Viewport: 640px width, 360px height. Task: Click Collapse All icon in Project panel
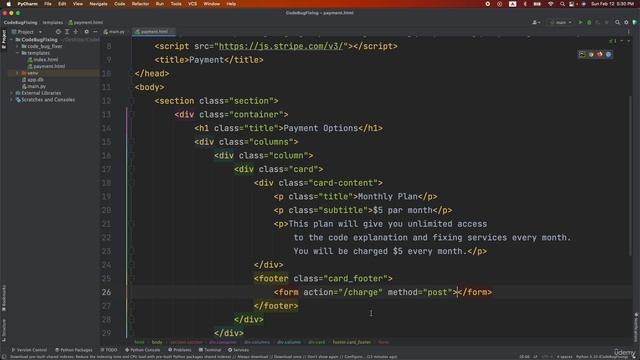click(76, 31)
